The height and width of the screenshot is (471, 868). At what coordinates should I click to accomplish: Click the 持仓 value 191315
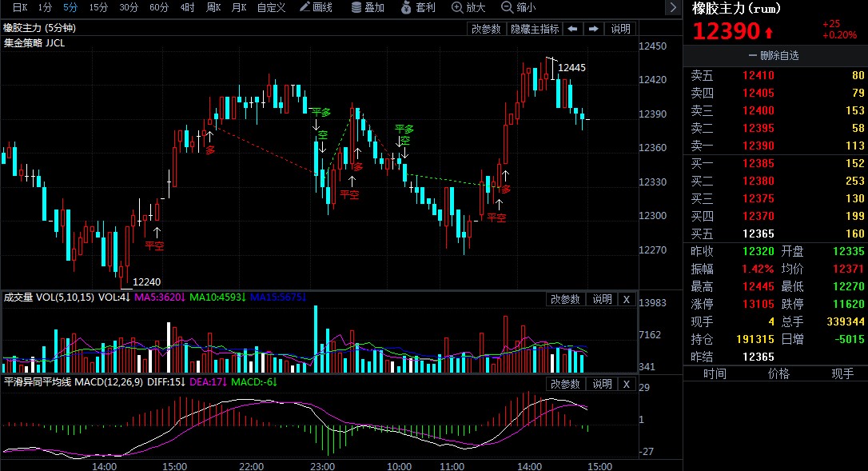point(755,340)
